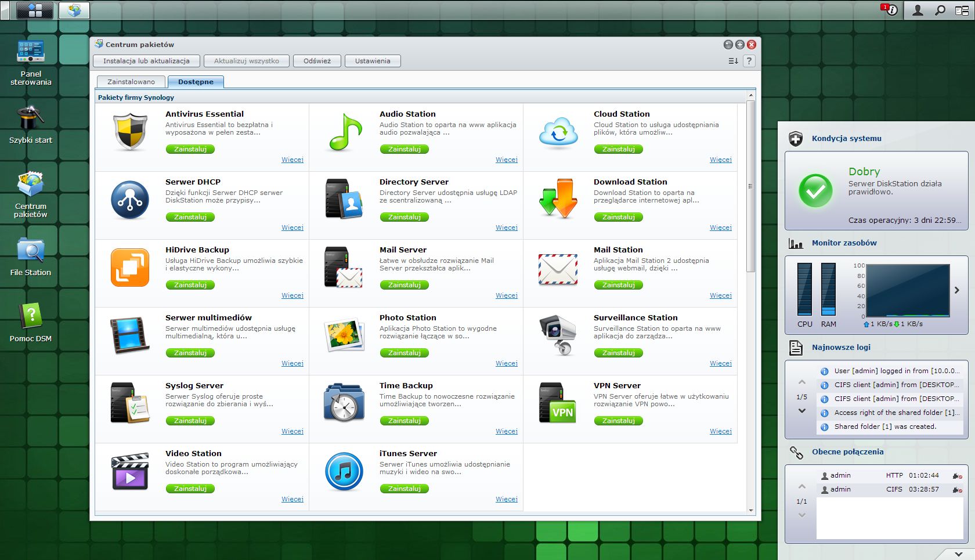This screenshot has width=975, height=560.
Task: Open Monitor zasobów widget header
Action: tap(844, 243)
